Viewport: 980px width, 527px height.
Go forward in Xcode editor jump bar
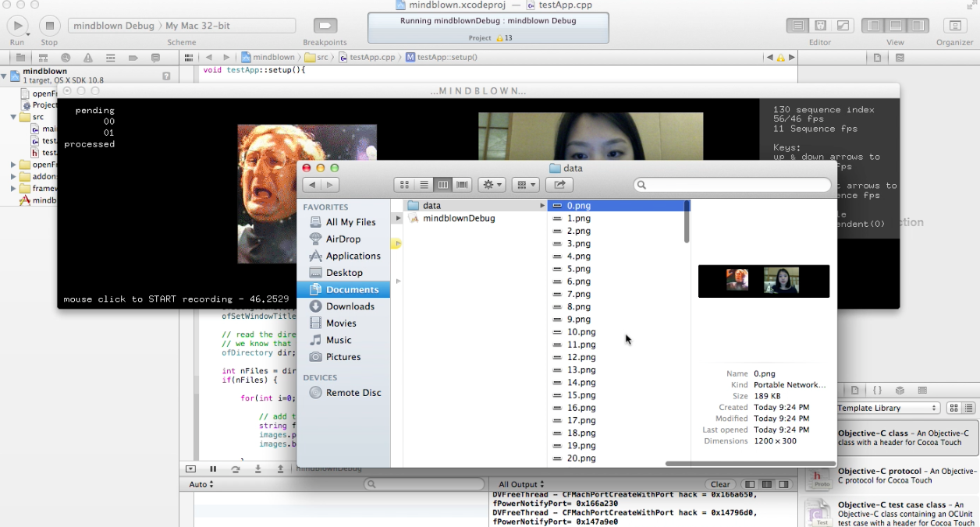point(226,58)
